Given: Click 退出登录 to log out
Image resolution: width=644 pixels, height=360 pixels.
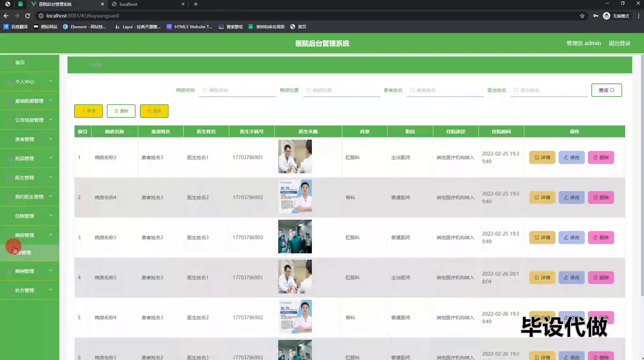Looking at the screenshot, I should click(x=620, y=43).
